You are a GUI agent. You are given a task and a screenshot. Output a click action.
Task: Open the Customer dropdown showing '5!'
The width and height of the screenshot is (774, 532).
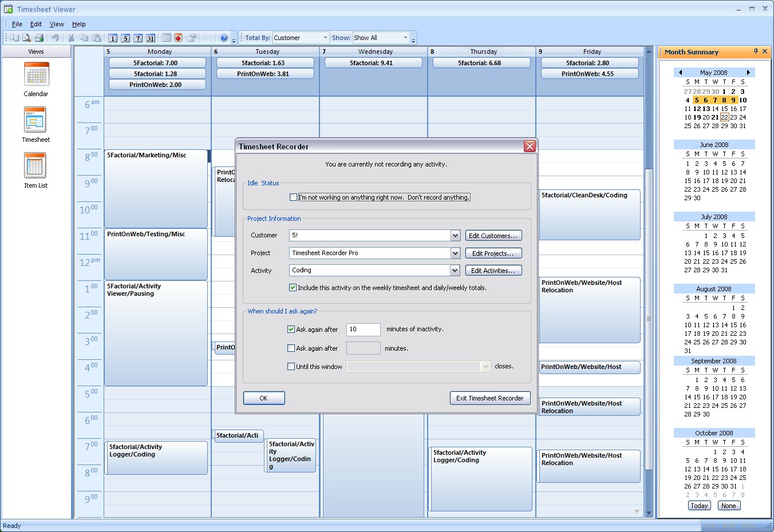tap(455, 235)
